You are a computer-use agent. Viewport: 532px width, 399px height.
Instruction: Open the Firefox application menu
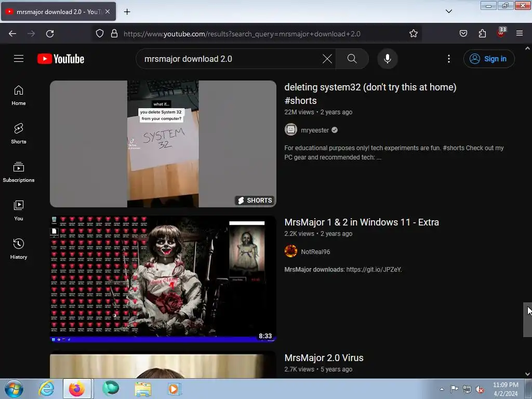point(520,34)
